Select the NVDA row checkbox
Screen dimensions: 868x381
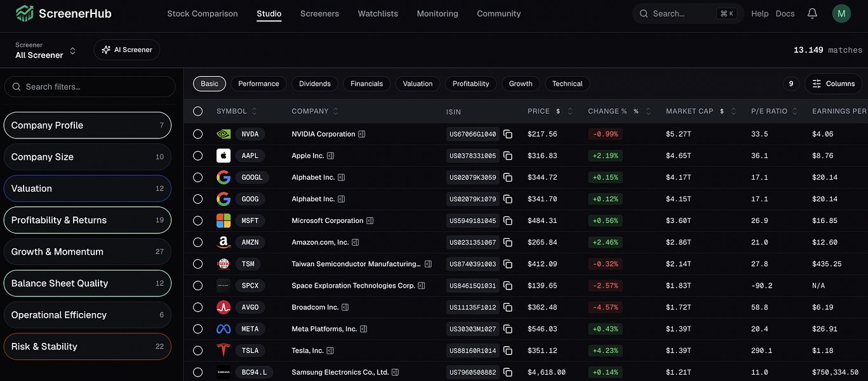197,134
